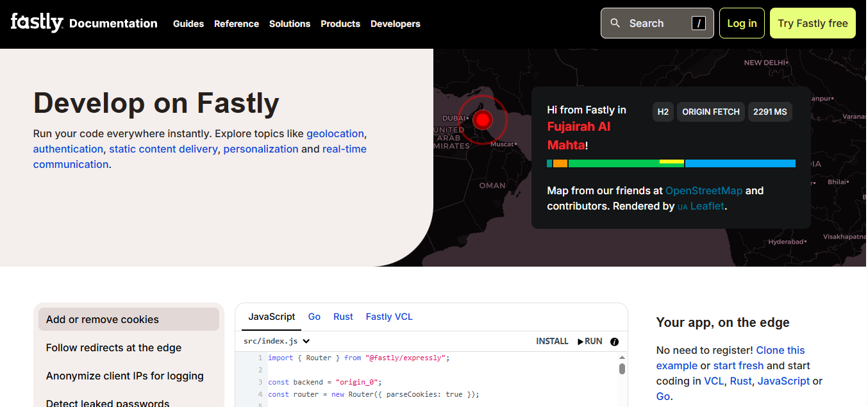
Task: Open the real-time communication link
Action: (x=200, y=156)
